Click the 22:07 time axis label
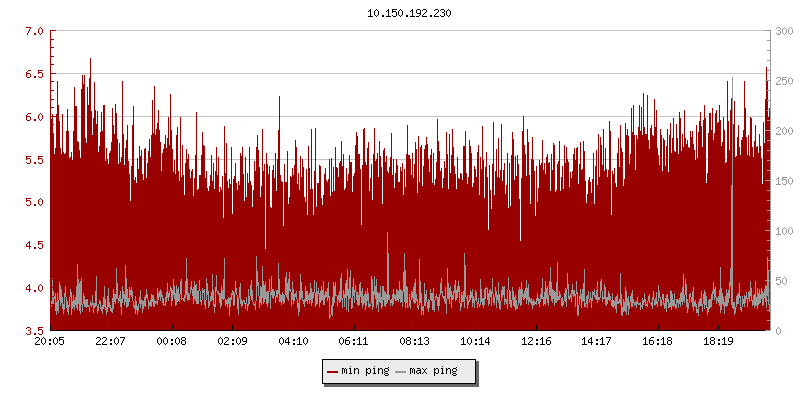 pos(111,341)
